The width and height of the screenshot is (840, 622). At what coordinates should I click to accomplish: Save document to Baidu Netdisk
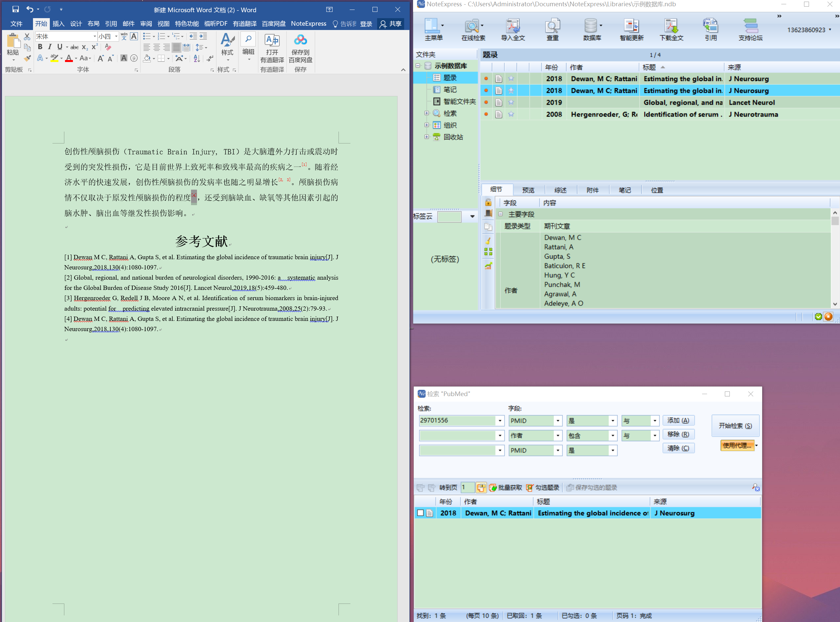pos(300,48)
